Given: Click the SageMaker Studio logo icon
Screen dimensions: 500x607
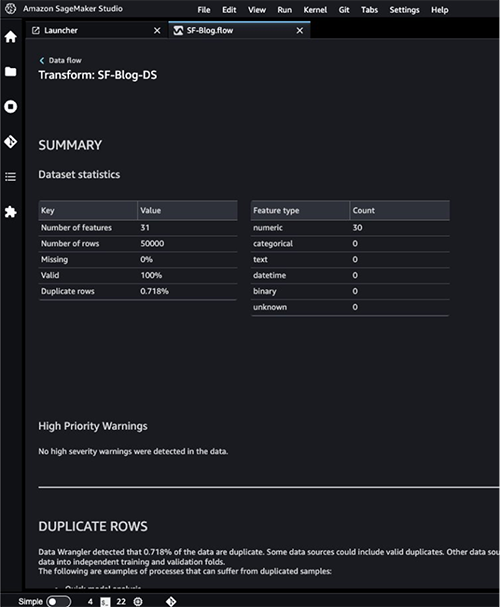Looking at the screenshot, I should click(x=10, y=9).
